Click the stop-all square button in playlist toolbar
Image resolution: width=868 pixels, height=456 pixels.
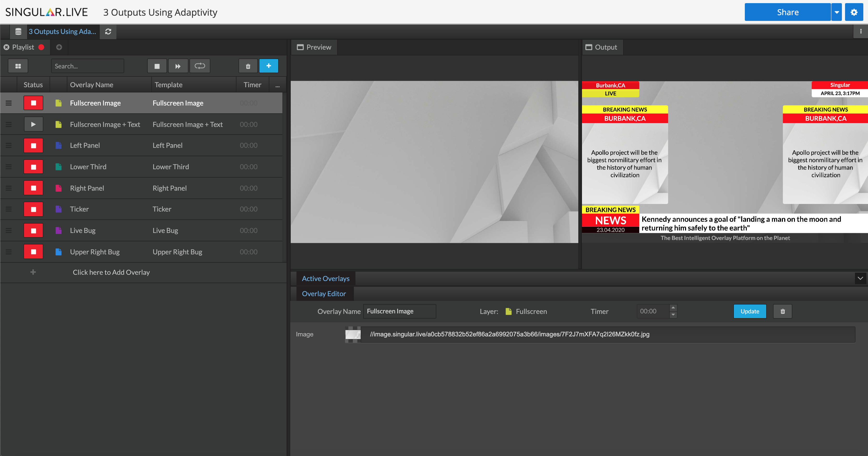(157, 66)
